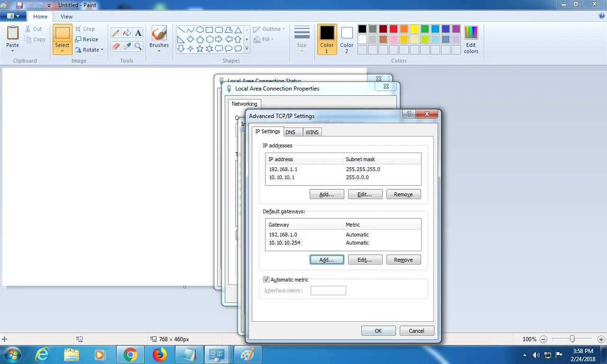Choose the Diamond shape

click(191, 39)
